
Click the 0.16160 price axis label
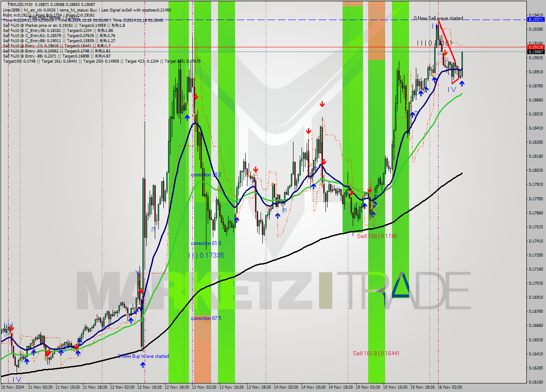[536, 382]
